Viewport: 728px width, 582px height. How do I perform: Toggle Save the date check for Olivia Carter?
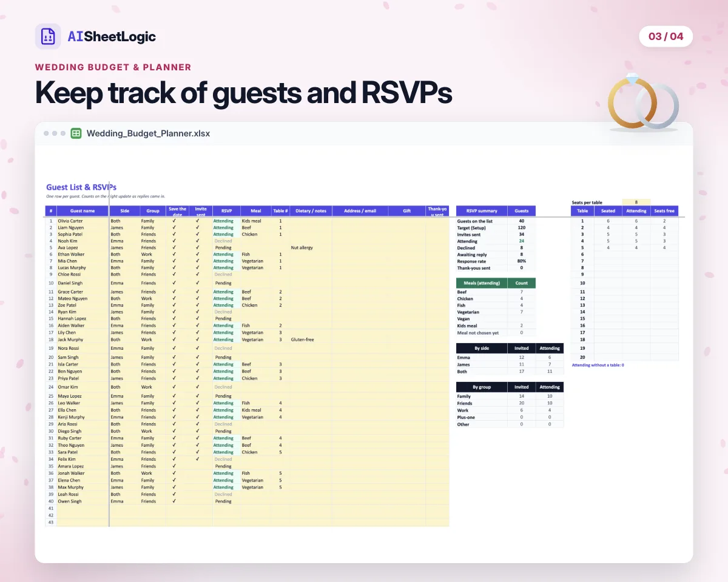click(x=174, y=221)
